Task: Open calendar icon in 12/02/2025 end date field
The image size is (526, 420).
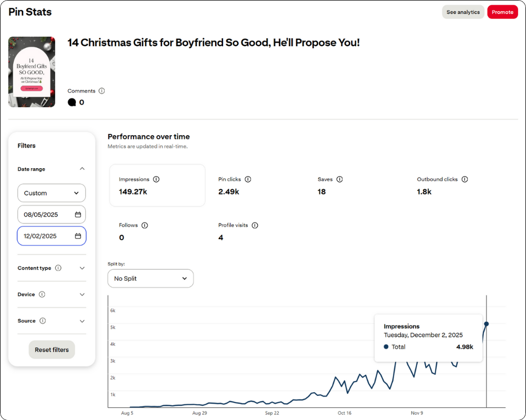Action: (78, 236)
